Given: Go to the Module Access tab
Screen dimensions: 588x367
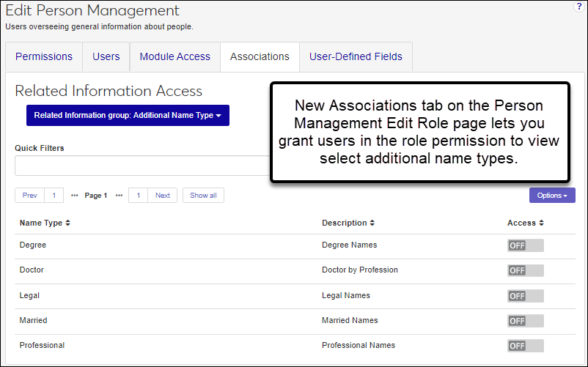Looking at the screenshot, I should tap(174, 56).
